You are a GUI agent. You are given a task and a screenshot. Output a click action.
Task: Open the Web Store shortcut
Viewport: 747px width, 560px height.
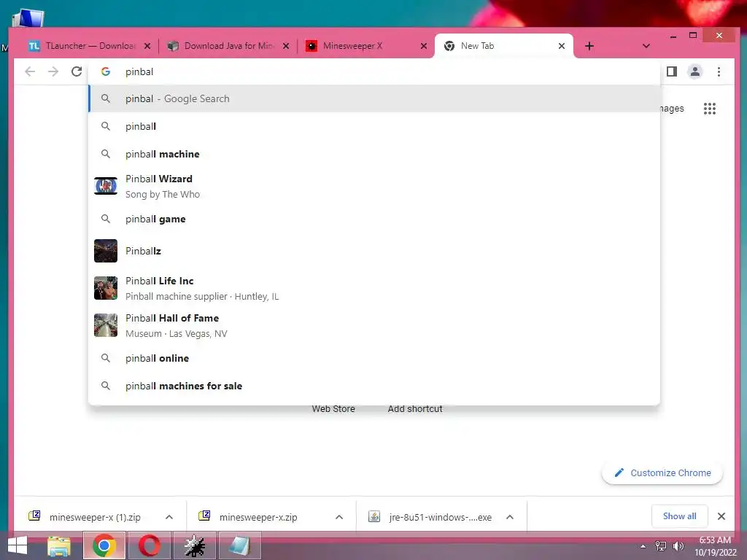point(333,408)
